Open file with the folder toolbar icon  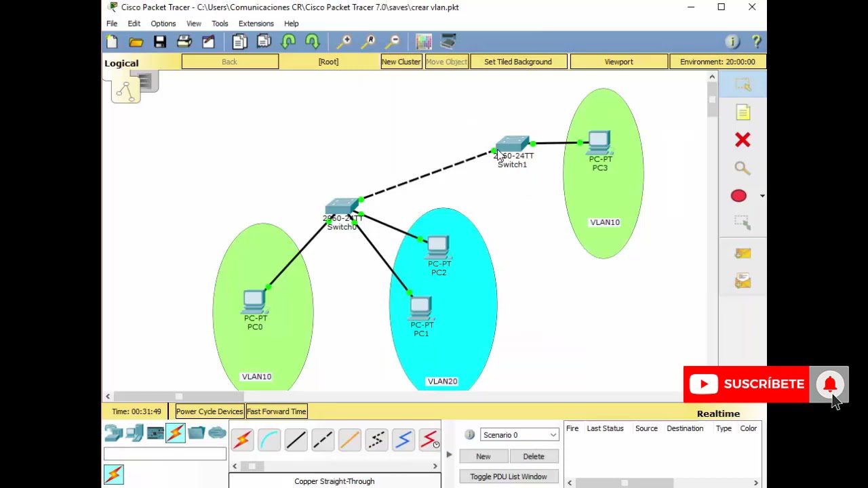[x=136, y=42]
